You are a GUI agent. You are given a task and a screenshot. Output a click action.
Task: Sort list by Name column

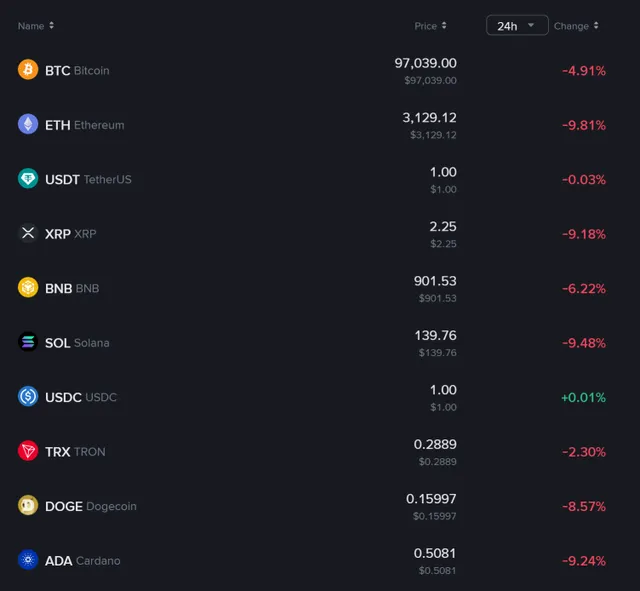coord(36,26)
